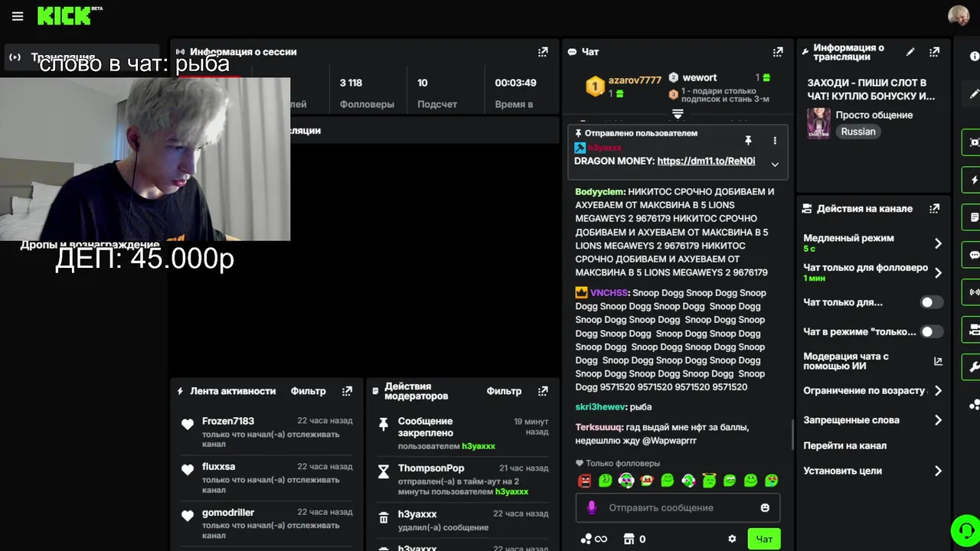Image resolution: width=980 pixels, height=551 pixels.
Task: Click 'Модерация чата с помощью ИИ'
Action: click(x=846, y=361)
